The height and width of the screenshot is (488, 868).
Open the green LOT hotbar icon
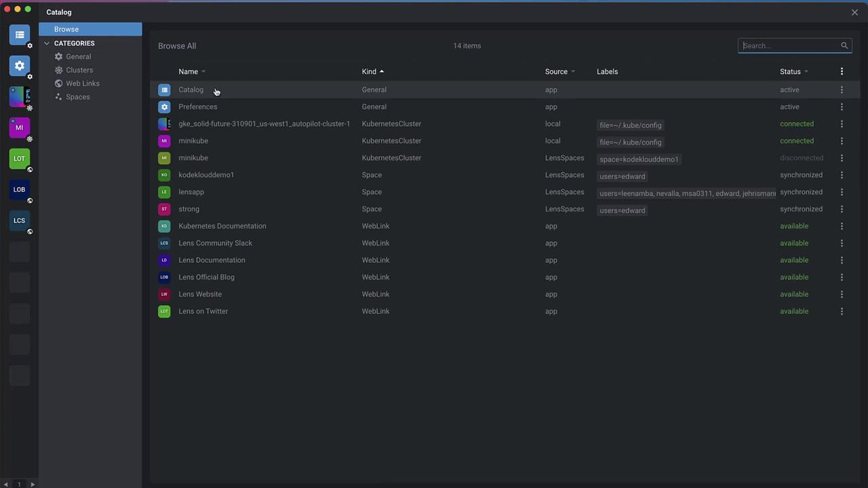tap(20, 159)
